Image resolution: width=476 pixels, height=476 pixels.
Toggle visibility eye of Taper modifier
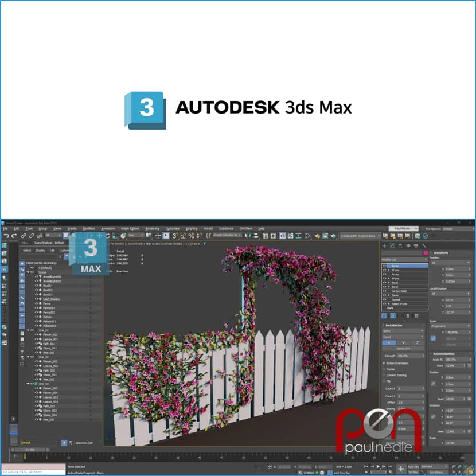click(384, 295)
